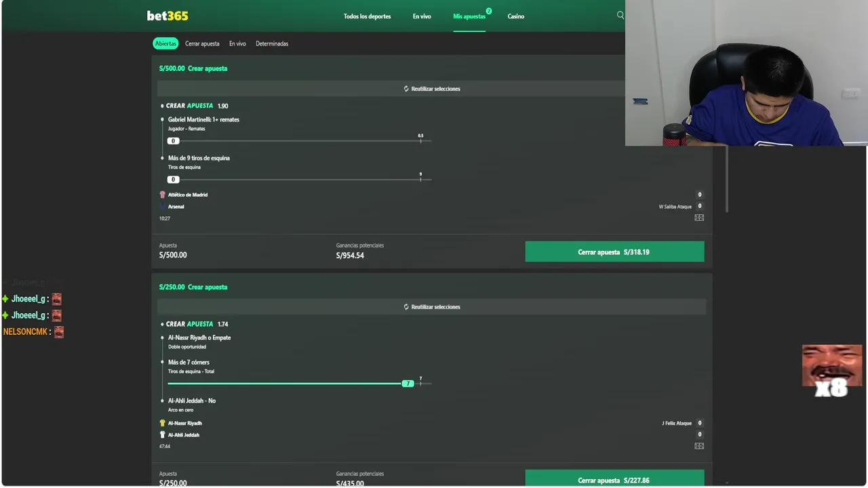This screenshot has height=488, width=868.
Task: Click NELSONCMK's chat emote
Action: pos(59,331)
